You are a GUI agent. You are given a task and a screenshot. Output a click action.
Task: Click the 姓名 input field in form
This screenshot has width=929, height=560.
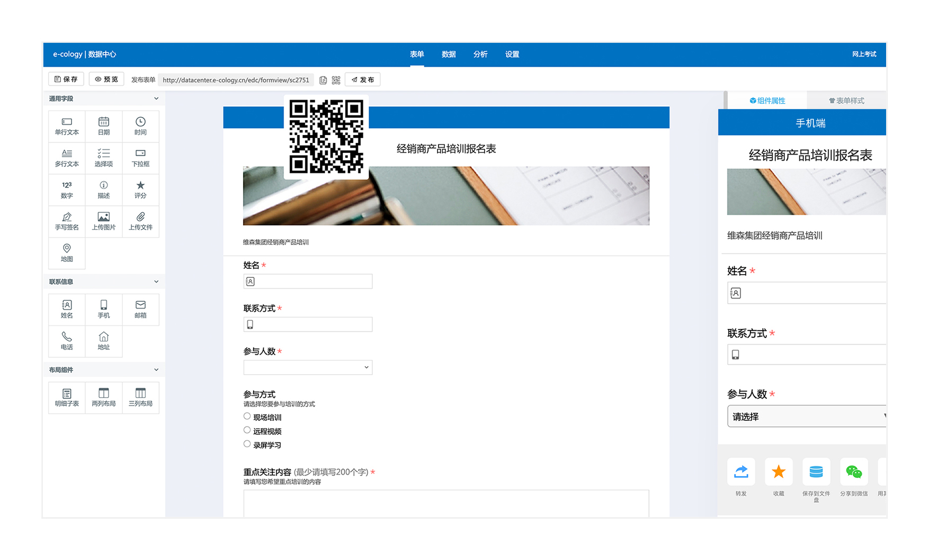(308, 282)
